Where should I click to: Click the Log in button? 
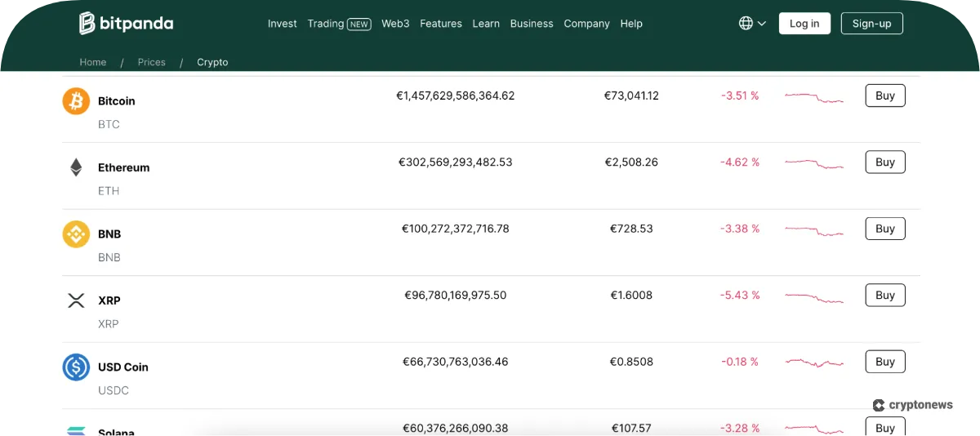pos(804,23)
